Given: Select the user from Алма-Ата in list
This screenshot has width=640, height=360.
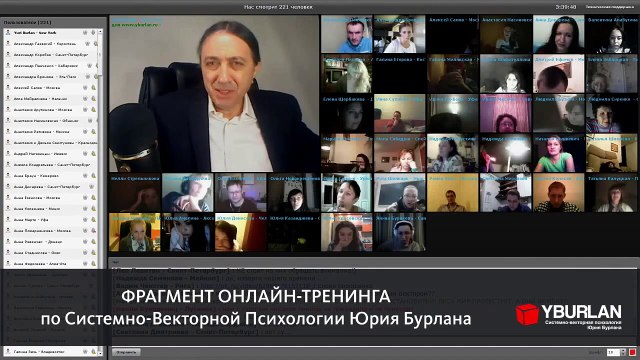Looking at the screenshot, I should [x=51, y=264].
